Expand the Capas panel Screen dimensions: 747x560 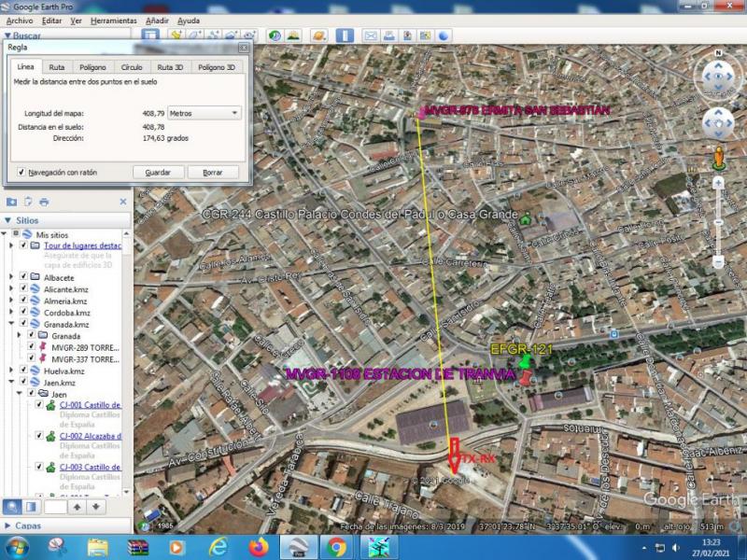point(8,525)
